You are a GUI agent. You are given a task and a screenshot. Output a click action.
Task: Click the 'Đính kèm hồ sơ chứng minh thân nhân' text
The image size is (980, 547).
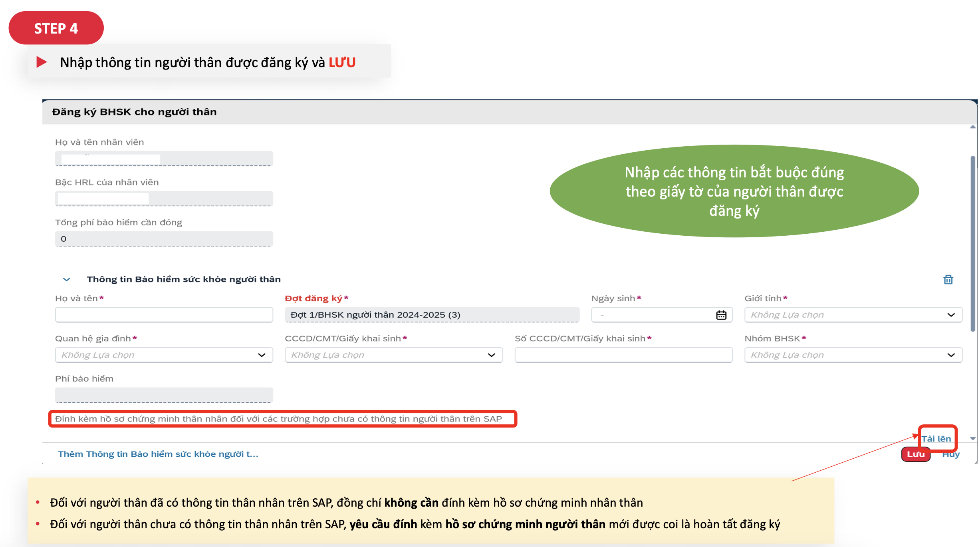[278, 419]
